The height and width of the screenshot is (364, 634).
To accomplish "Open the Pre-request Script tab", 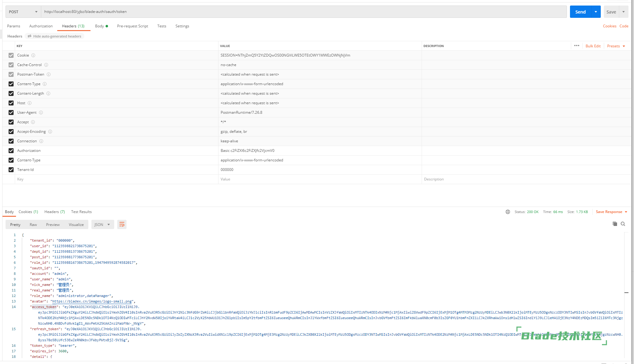I will pos(132,26).
